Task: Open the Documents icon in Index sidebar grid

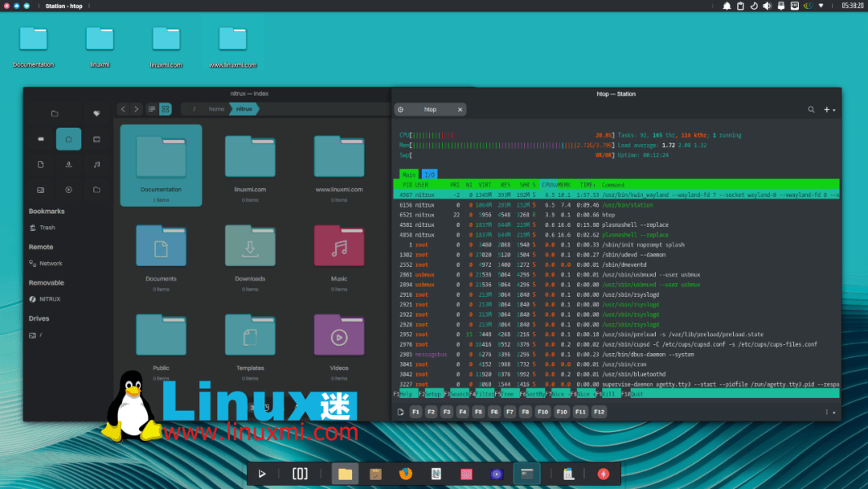Action: pyautogui.click(x=40, y=165)
